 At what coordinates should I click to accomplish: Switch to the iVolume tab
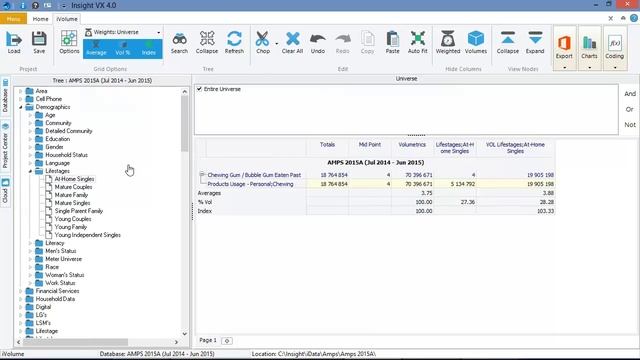[x=67, y=19]
